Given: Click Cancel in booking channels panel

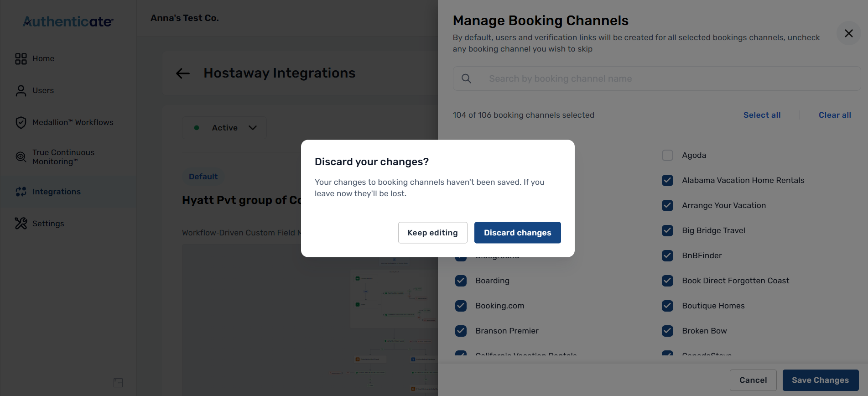Looking at the screenshot, I should pos(753,380).
